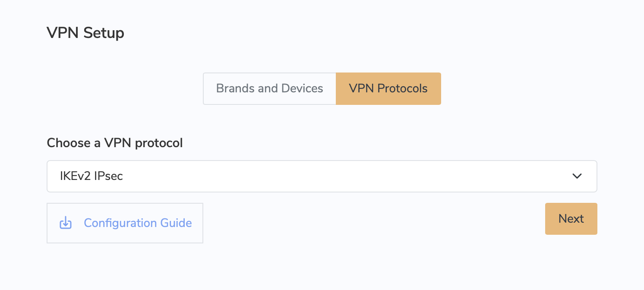Screen dimensions: 644x290
Task: Download the guide via the tray-arrow icon
Action: coord(65,223)
